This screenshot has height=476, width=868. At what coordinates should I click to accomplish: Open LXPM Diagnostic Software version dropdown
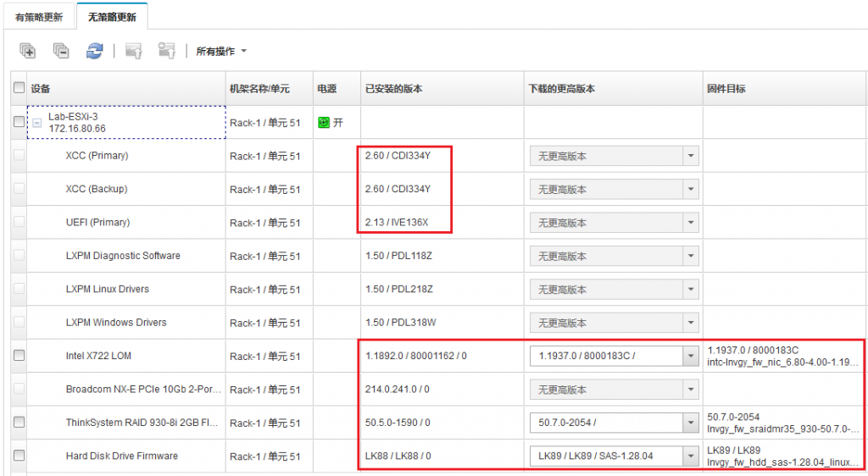click(x=690, y=256)
